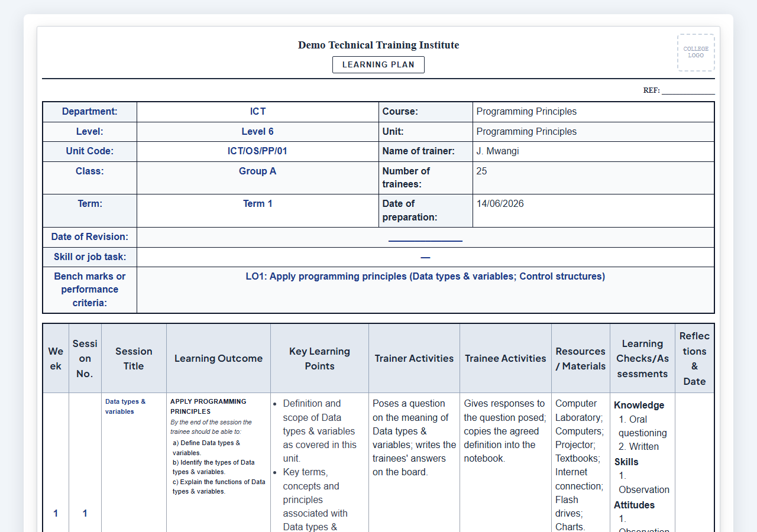Click the Knowledge assessment heading

[639, 405]
